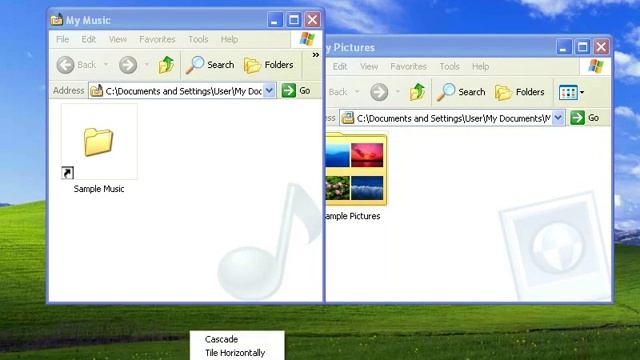This screenshot has height=360, width=640.
Task: Open Forward history dropdown in My Music
Action: coord(147,64)
